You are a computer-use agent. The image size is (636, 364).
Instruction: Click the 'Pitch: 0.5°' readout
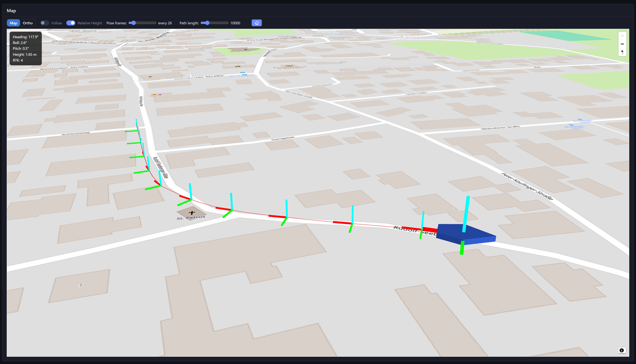tap(21, 49)
